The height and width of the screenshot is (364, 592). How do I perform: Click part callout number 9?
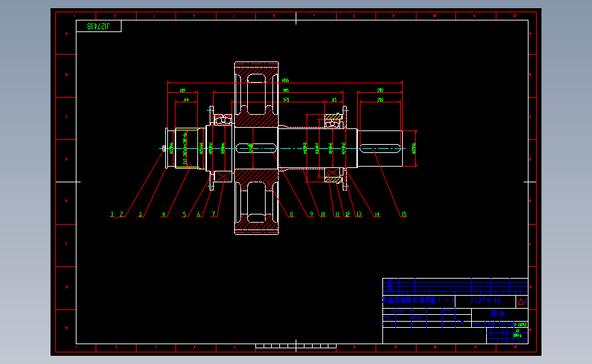[311, 214]
